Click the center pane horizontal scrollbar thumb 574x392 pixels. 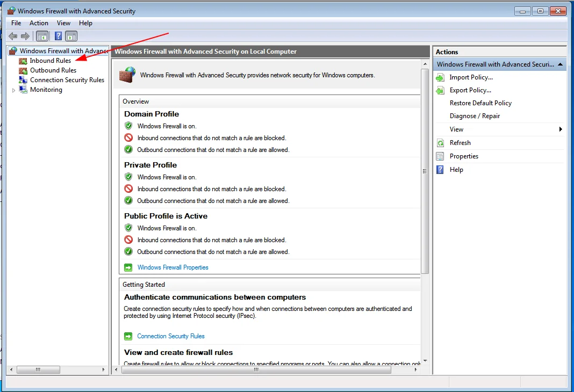coord(256,369)
